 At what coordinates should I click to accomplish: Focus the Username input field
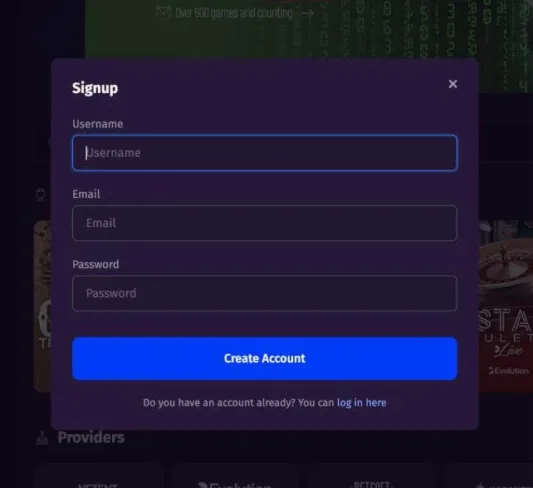pos(264,153)
